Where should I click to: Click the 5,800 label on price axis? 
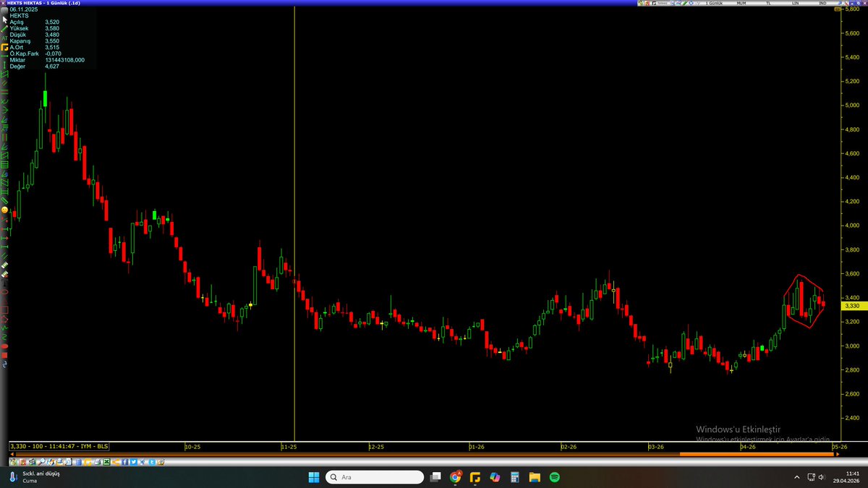tap(852, 9)
